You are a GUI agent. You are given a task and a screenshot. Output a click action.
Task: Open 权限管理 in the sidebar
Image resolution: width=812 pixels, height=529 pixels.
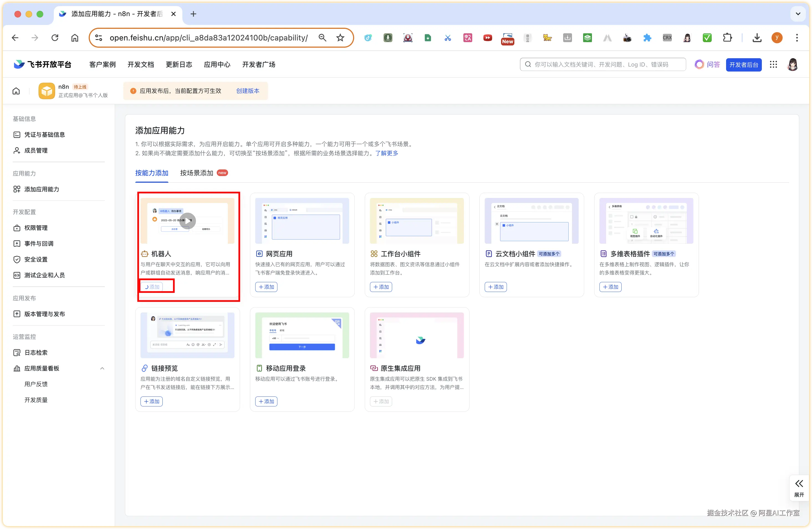36,228
